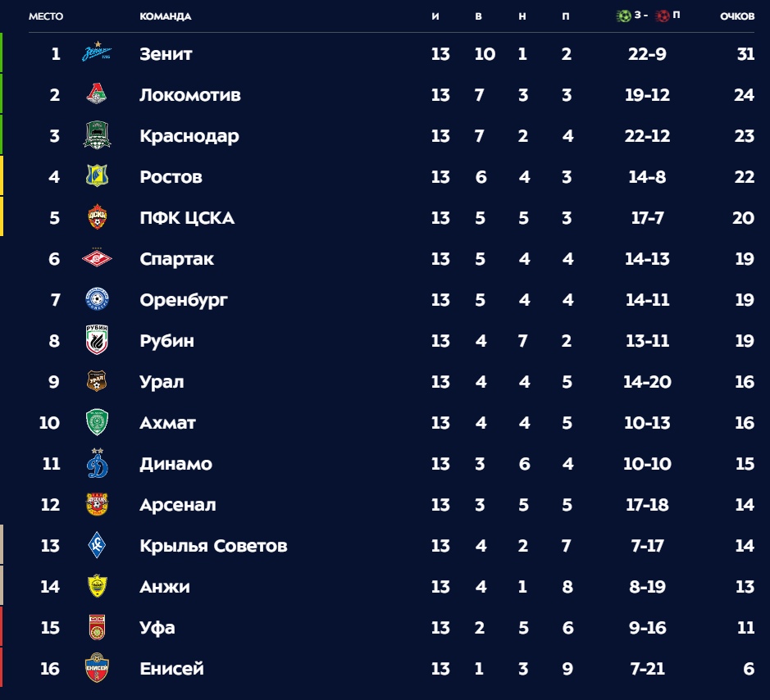Click the КОМАНДА column header
Screen dimensions: 770x700
[166, 16]
